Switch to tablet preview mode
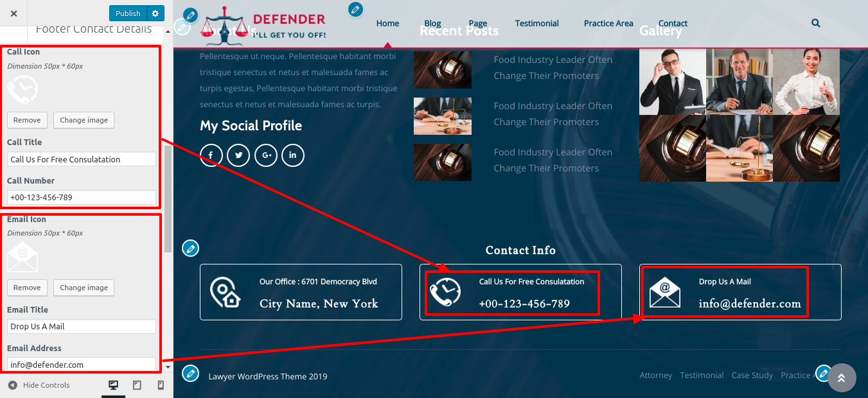This screenshot has height=398, width=868. point(137,385)
